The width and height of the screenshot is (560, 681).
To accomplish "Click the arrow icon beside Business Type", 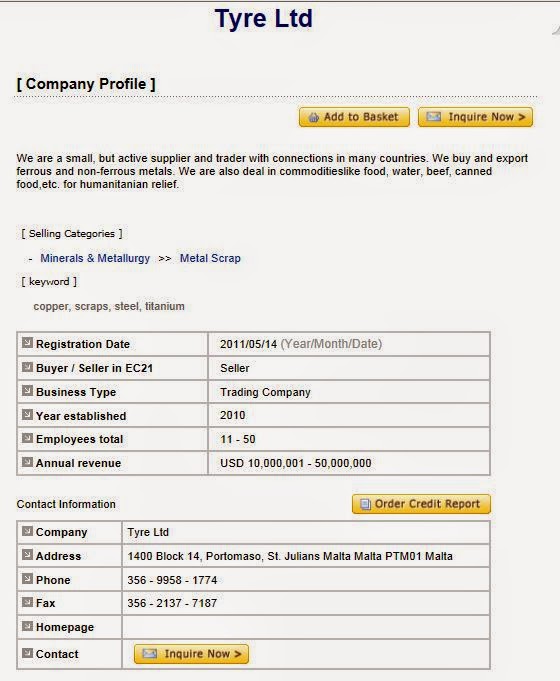I will click(x=27, y=391).
